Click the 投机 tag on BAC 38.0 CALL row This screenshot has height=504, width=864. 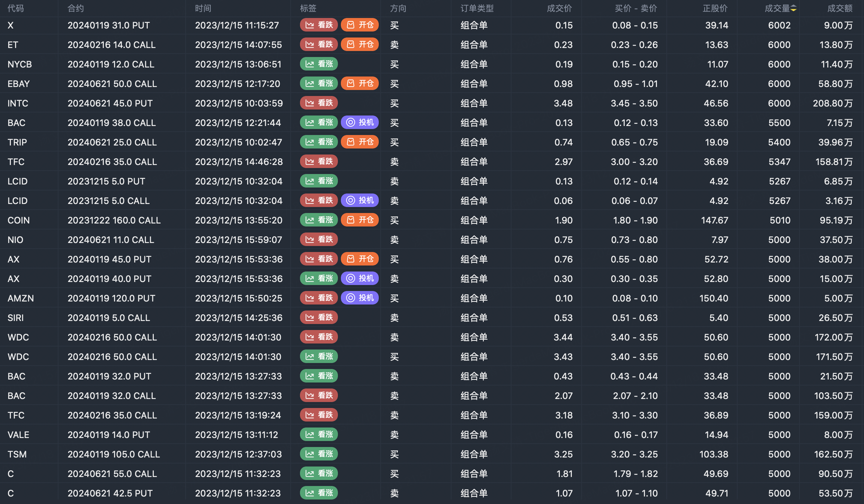360,123
